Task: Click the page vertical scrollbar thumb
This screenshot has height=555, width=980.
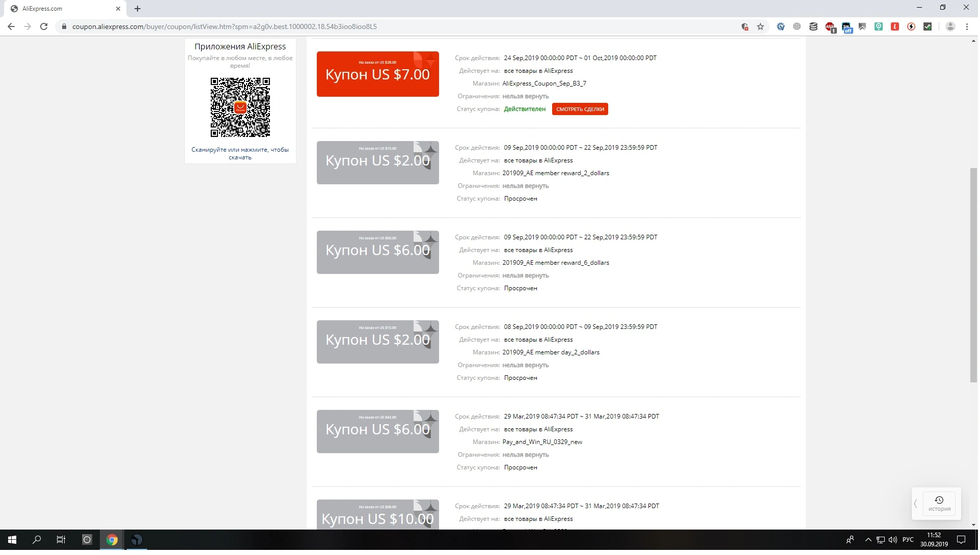Action: point(973,275)
